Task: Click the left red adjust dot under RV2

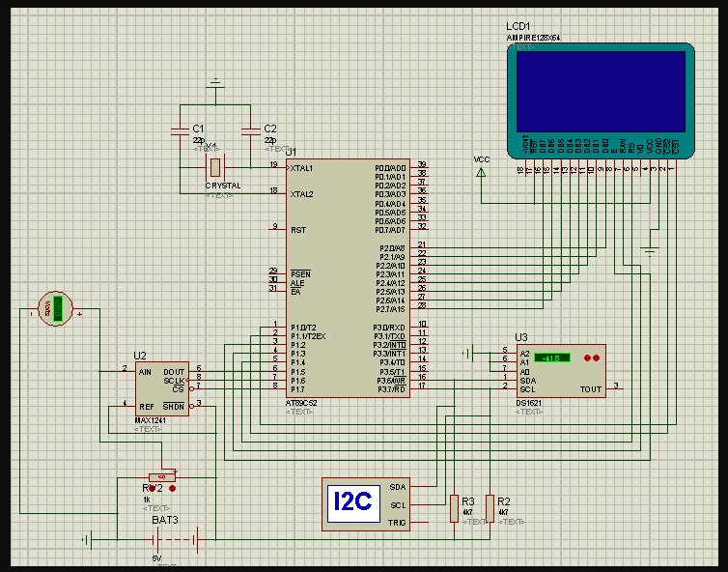Action: pyautogui.click(x=152, y=488)
